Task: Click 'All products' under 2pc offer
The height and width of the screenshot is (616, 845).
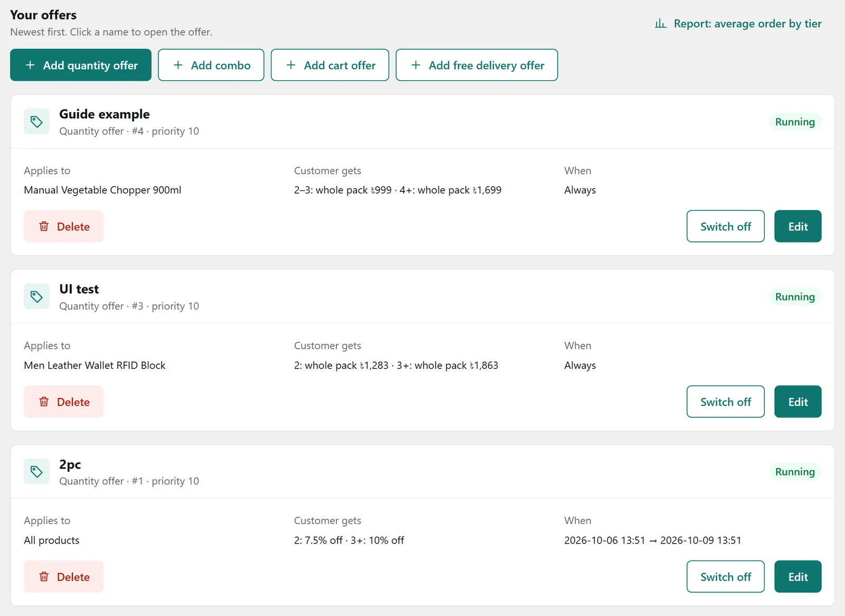Action: coord(52,540)
